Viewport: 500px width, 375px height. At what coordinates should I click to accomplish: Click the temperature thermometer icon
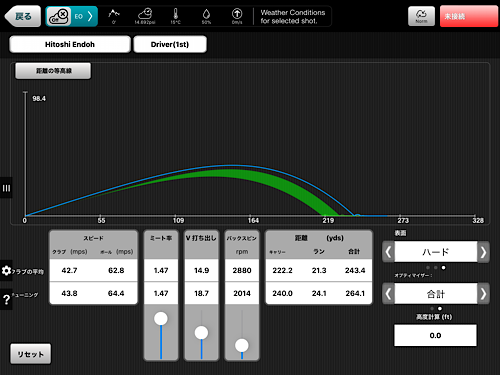coord(176,14)
